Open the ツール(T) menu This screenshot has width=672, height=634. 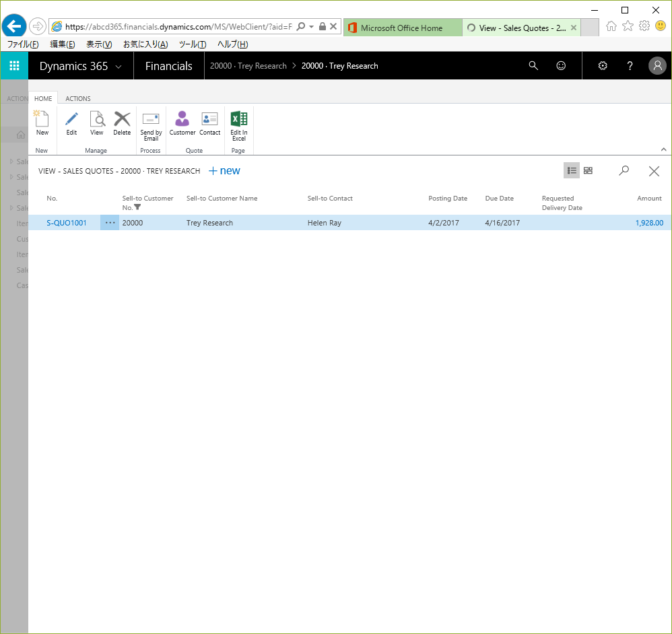click(193, 44)
